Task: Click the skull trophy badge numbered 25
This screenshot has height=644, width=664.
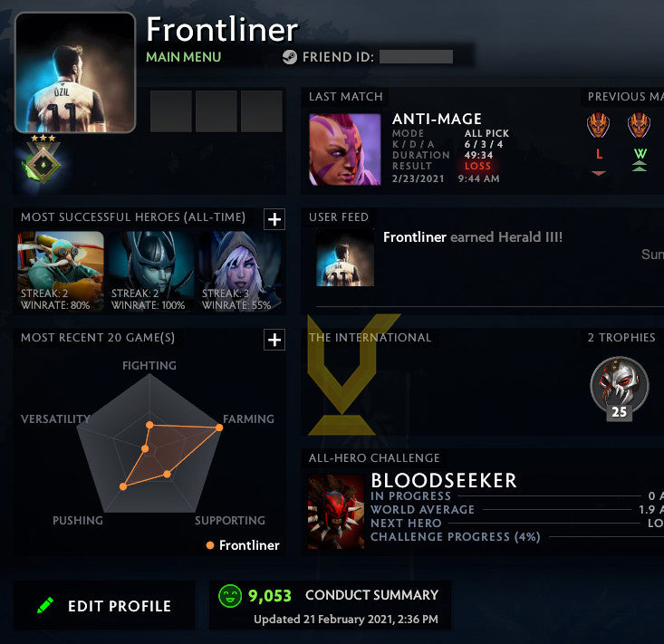Action: point(619,389)
